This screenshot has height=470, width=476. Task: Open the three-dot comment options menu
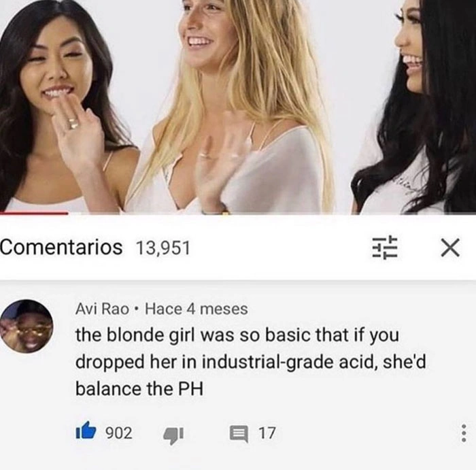tap(464, 433)
